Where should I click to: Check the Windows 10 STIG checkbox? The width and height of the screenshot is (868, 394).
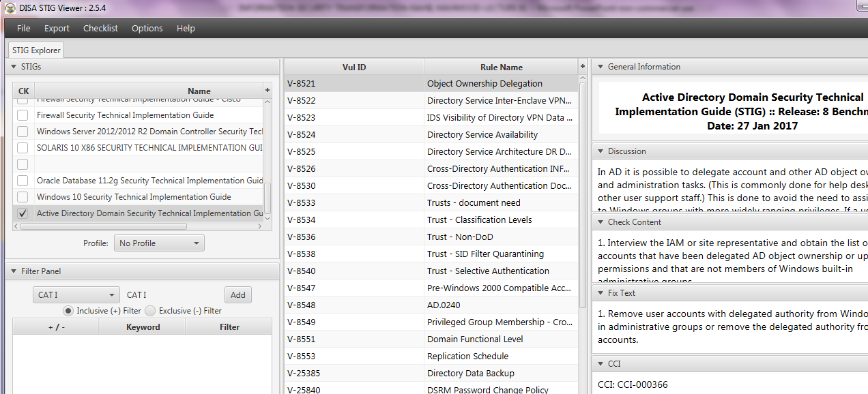pyautogui.click(x=23, y=197)
